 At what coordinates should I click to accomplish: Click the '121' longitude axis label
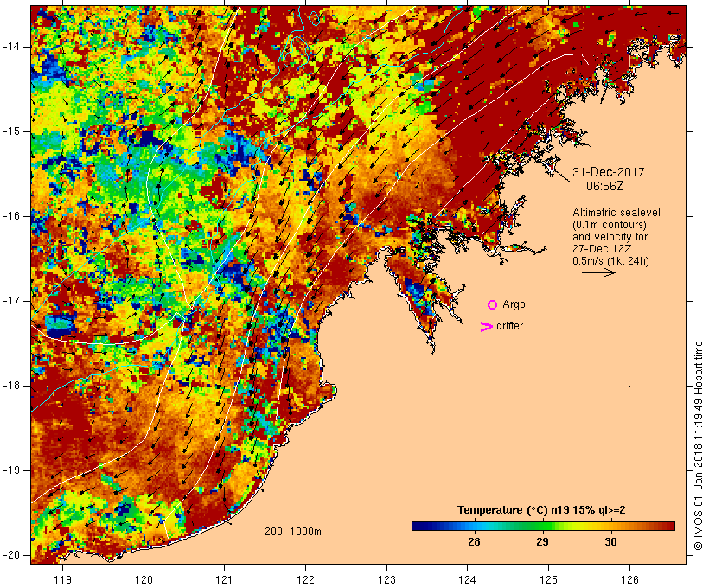(x=224, y=579)
